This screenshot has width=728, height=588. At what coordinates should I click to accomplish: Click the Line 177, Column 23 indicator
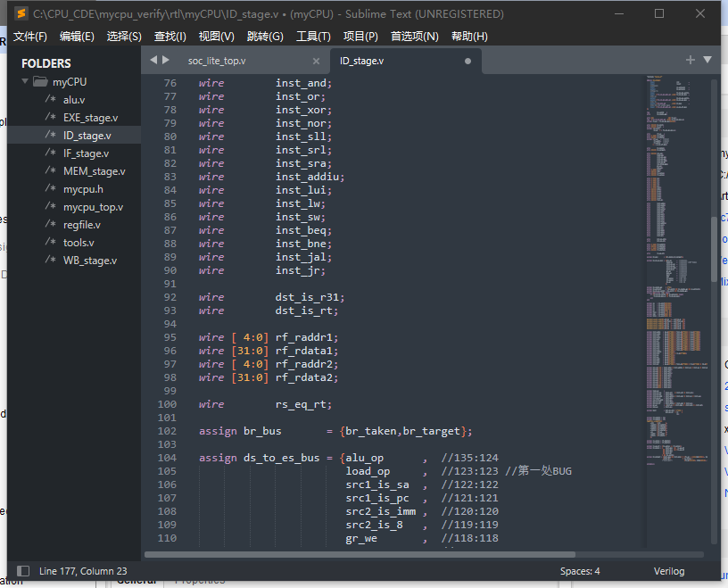pos(83,571)
